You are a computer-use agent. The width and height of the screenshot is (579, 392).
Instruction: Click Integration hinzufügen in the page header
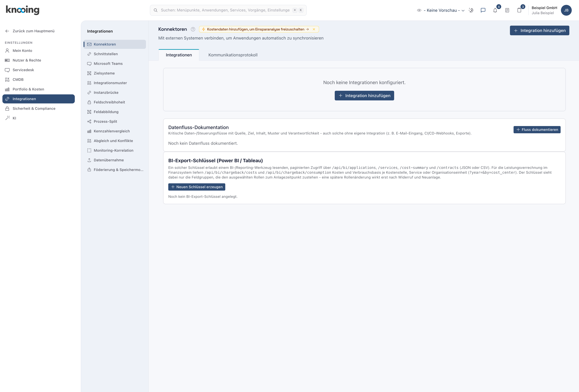point(539,30)
